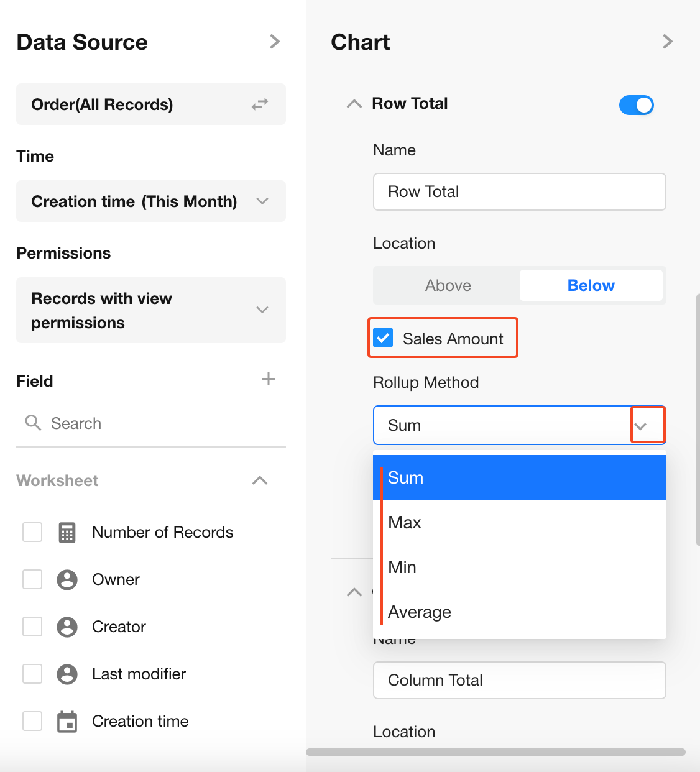Uncheck the Sales Amount checkbox
Screen dimensions: 700x772
(384, 338)
